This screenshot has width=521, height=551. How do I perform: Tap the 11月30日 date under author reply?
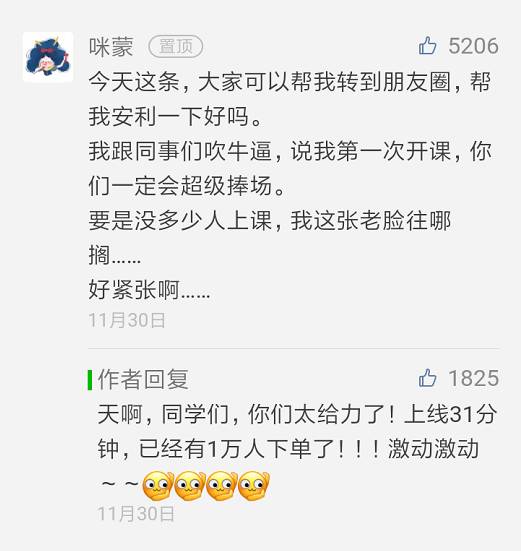tap(136, 514)
